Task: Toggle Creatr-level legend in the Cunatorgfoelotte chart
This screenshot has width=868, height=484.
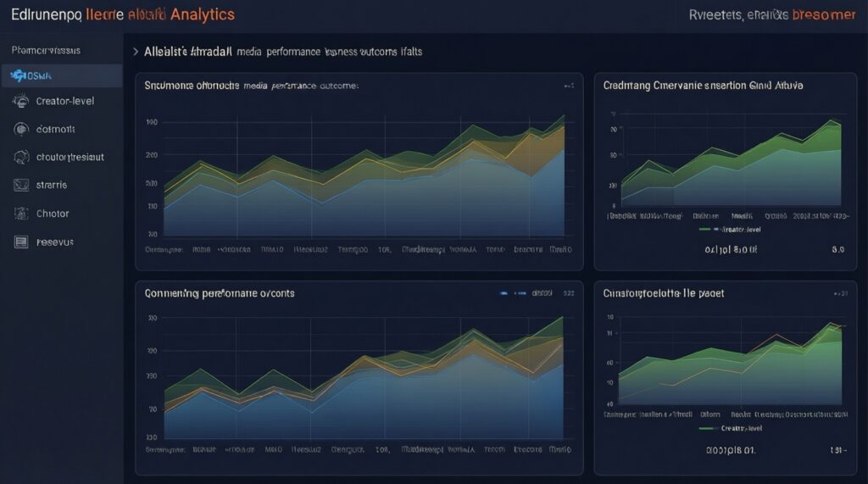Action: pos(730,428)
